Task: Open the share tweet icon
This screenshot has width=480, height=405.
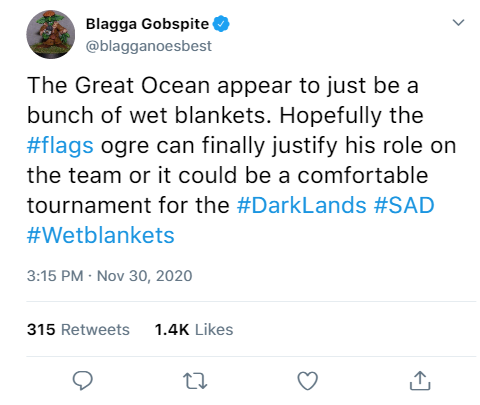Action: click(420, 380)
